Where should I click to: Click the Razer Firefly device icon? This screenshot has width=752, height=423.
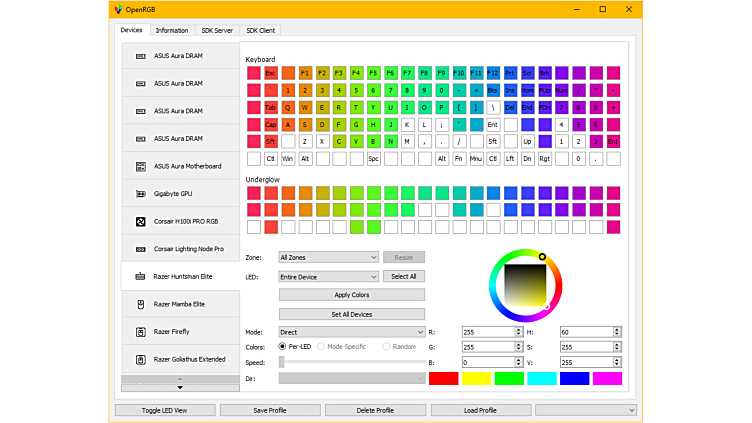[141, 331]
